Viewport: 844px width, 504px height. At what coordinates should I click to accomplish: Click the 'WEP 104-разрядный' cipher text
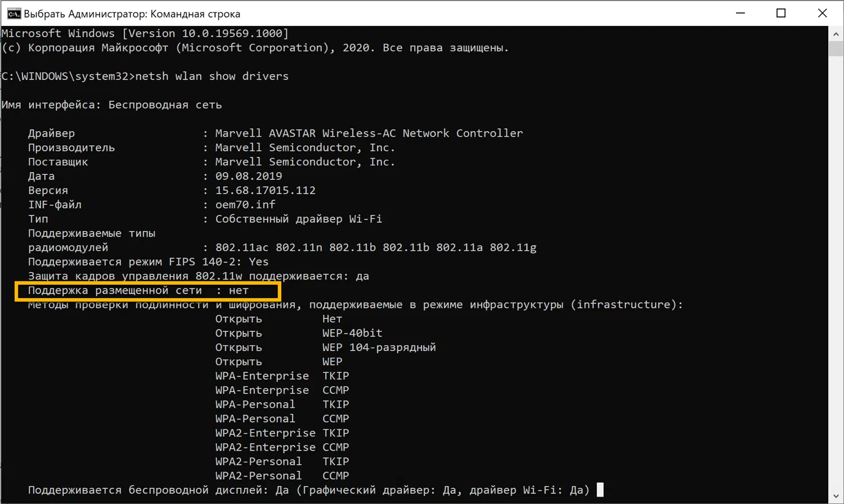379,348
